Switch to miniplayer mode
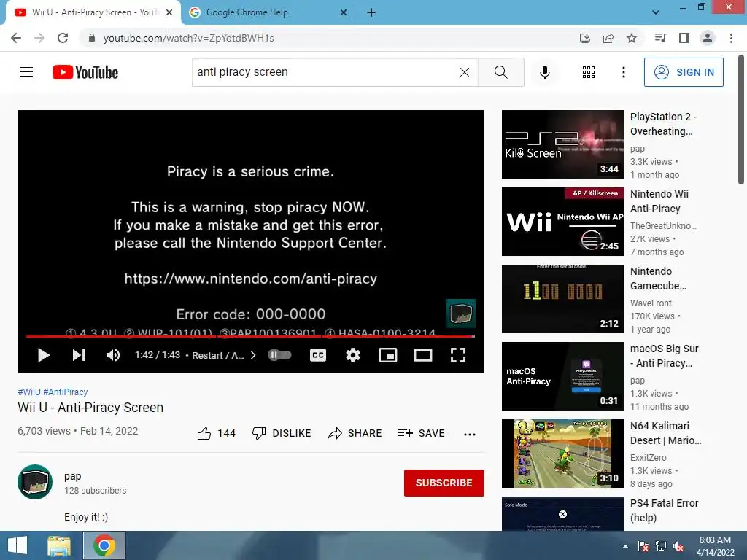Screen dimensions: 747x560 [x=388, y=355]
